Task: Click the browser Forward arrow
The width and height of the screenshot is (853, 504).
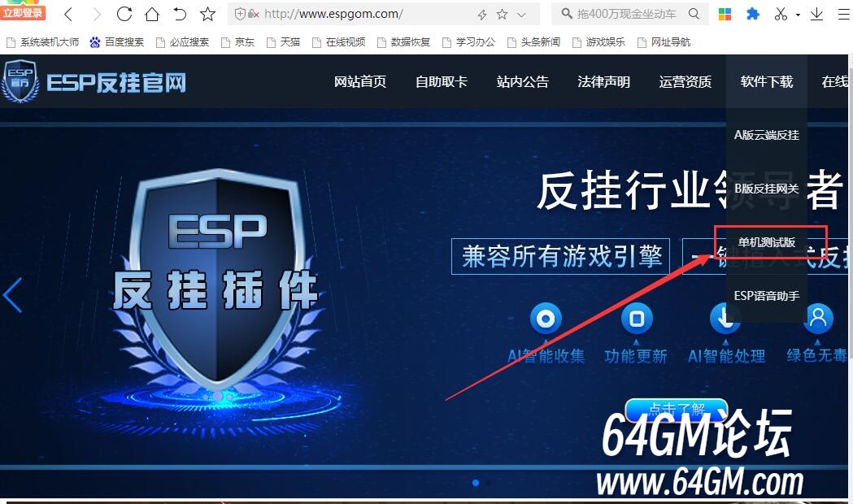Action: (x=97, y=14)
